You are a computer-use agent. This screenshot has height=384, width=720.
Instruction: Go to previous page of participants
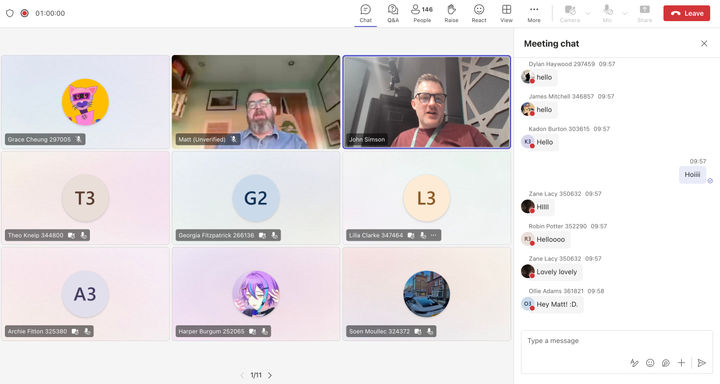pyautogui.click(x=242, y=375)
